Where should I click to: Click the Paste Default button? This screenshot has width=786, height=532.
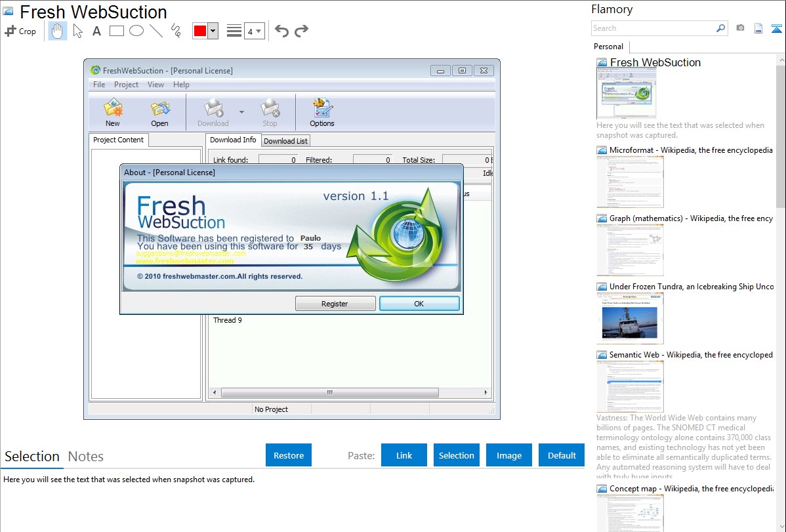click(x=562, y=455)
